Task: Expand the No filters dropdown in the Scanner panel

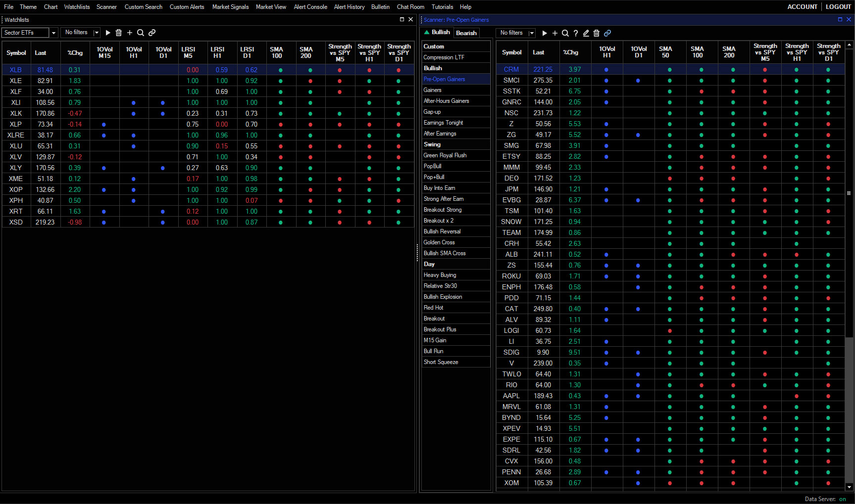Action: pyautogui.click(x=531, y=33)
